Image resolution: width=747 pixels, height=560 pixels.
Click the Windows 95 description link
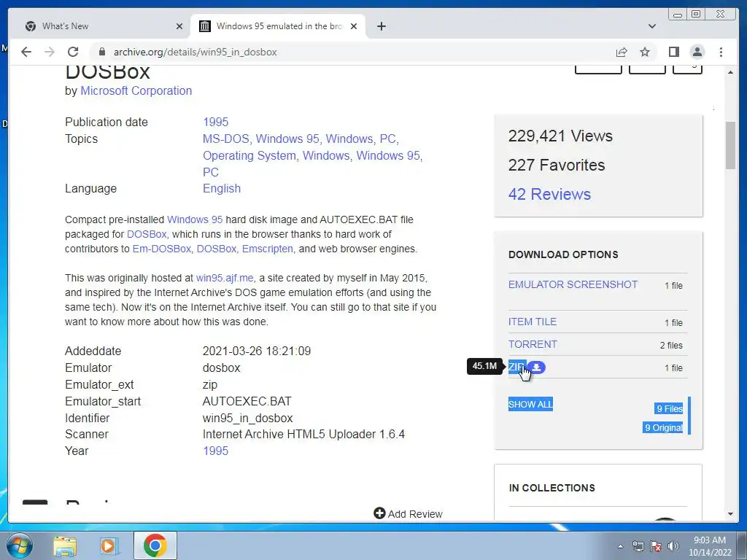click(x=194, y=219)
